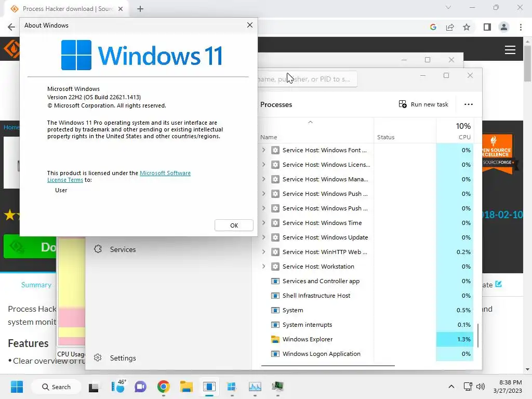Click the Task Manager horizontal scrollbar
Viewport: 532px width, 399px height.
328,366
